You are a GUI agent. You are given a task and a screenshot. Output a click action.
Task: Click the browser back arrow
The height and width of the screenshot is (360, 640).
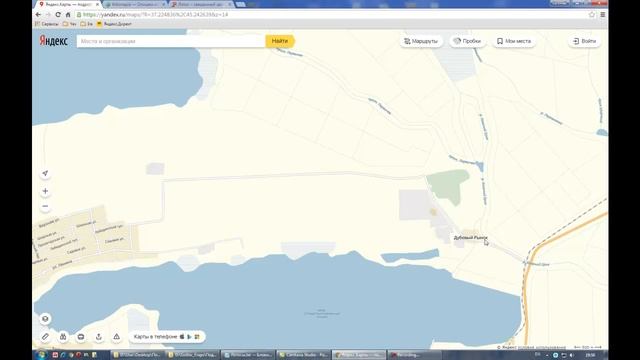[38, 14]
